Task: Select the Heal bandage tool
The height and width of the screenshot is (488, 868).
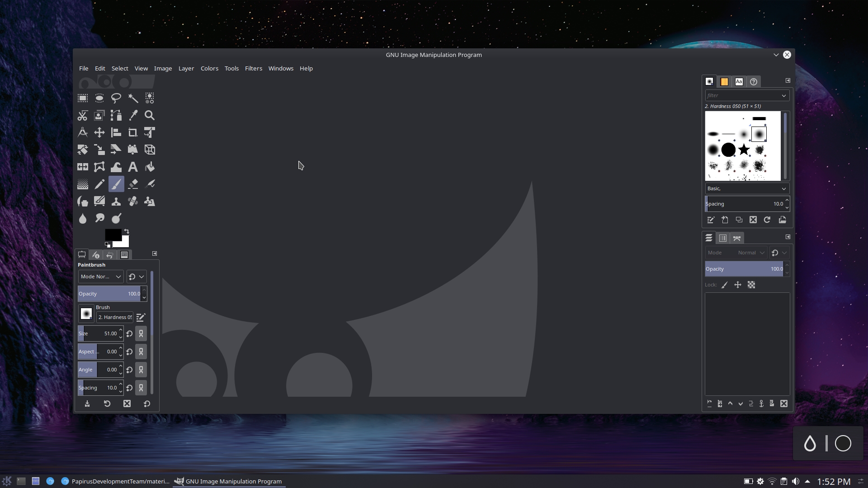Action: [x=133, y=201]
